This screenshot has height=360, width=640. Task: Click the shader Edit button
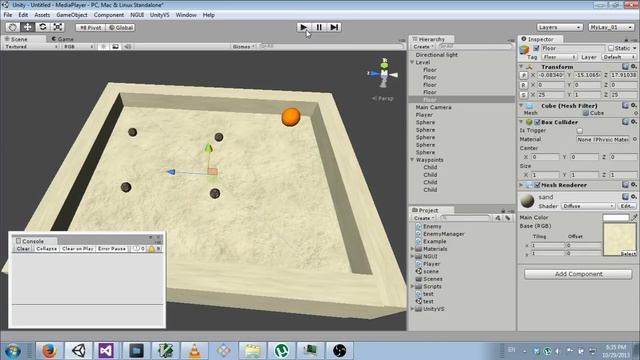(627, 206)
